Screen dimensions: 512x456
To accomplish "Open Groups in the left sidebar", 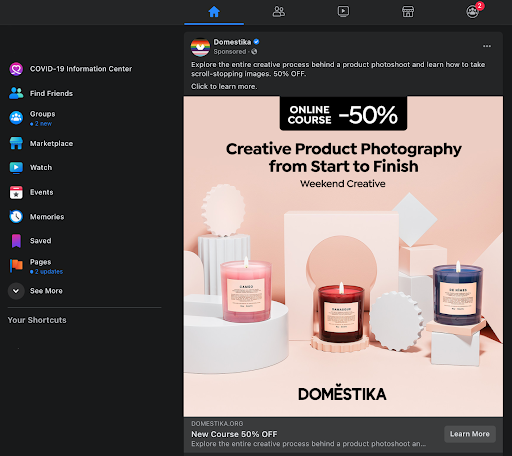I will point(43,114).
